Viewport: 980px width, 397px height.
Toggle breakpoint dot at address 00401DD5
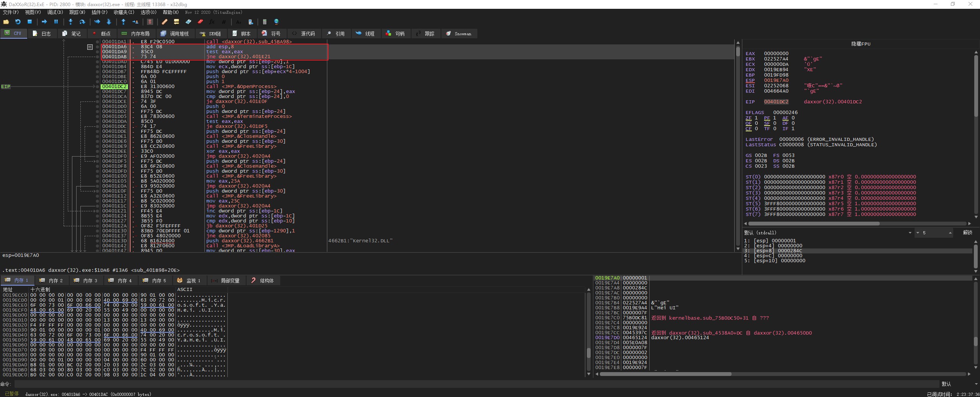(x=98, y=116)
